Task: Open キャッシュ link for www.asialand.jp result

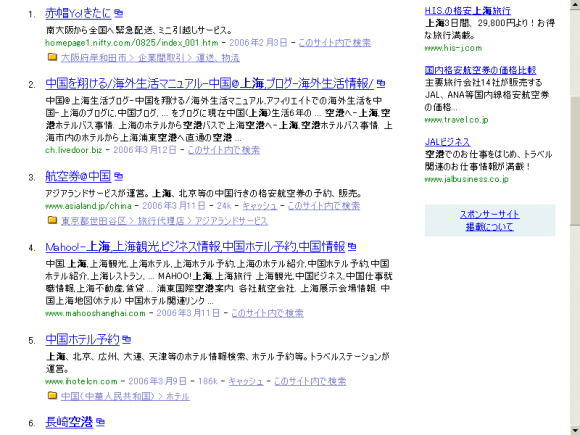Action: [x=260, y=206]
